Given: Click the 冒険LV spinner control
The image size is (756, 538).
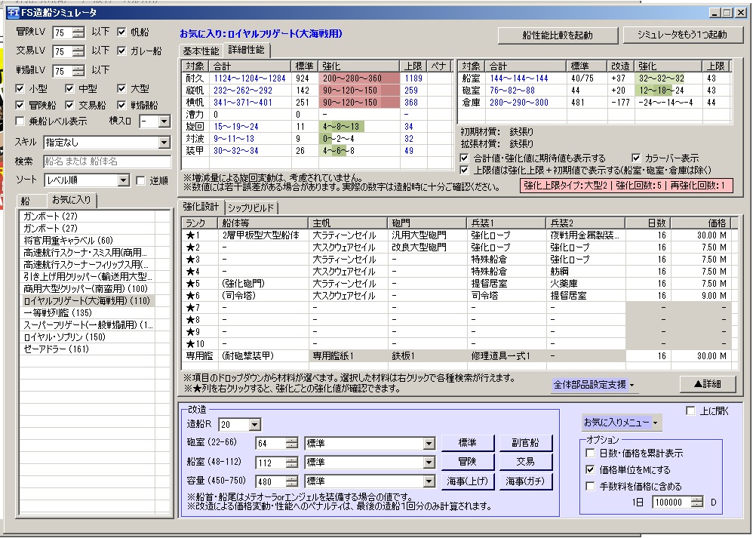Looking at the screenshot, I should (78, 32).
